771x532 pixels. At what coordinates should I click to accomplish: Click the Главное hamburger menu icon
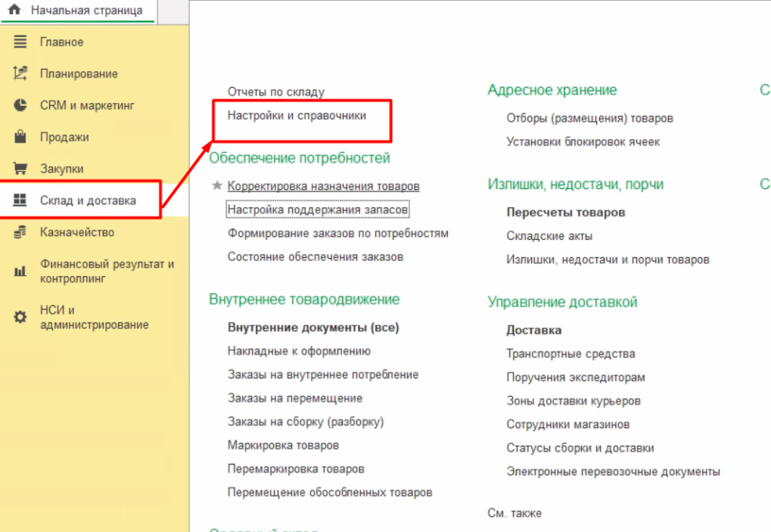coord(20,42)
